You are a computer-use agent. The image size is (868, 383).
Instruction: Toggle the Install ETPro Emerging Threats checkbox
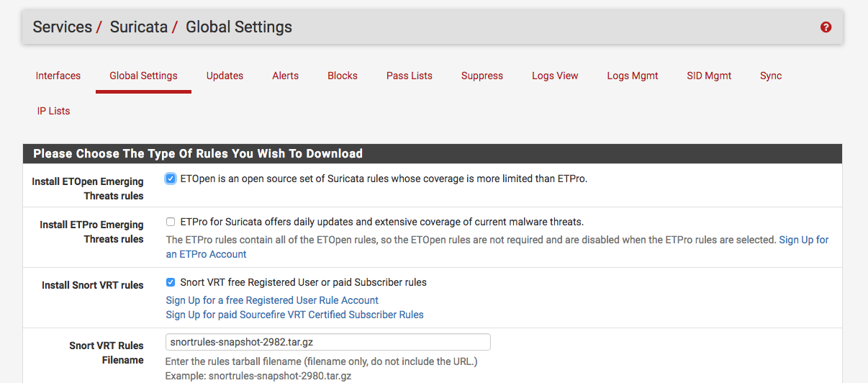tap(171, 222)
